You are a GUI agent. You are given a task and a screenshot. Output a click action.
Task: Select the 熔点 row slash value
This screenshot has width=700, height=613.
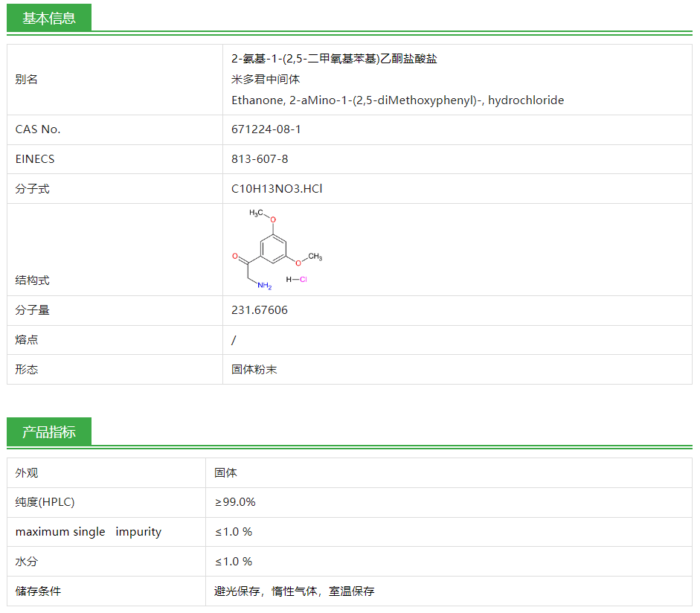pyautogui.click(x=234, y=339)
